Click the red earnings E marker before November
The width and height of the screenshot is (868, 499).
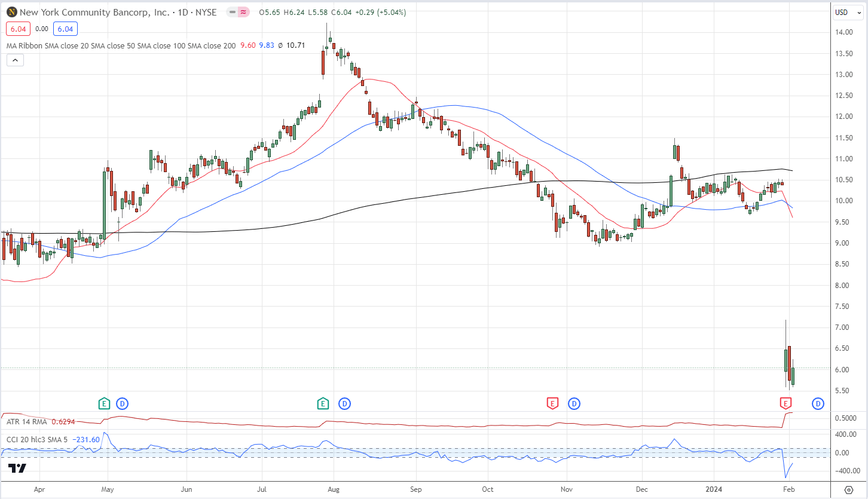point(552,403)
